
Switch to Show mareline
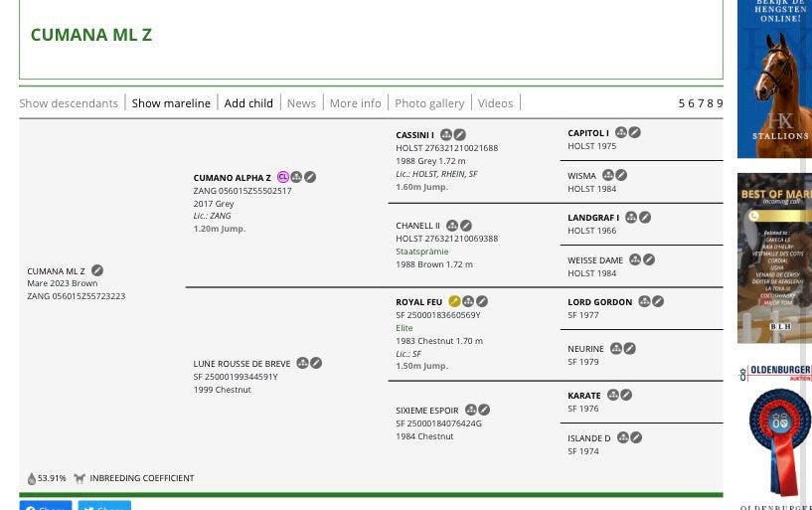171,103
